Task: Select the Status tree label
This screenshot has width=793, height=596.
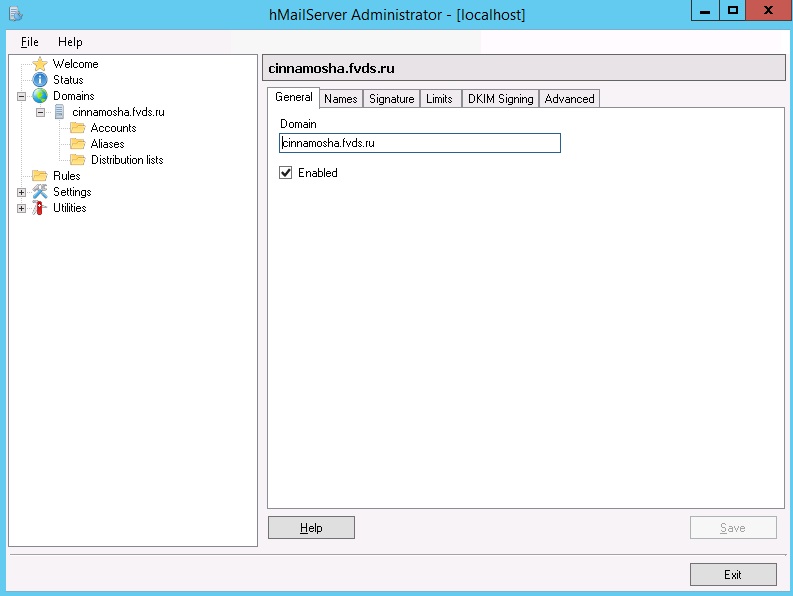Action: pos(68,80)
